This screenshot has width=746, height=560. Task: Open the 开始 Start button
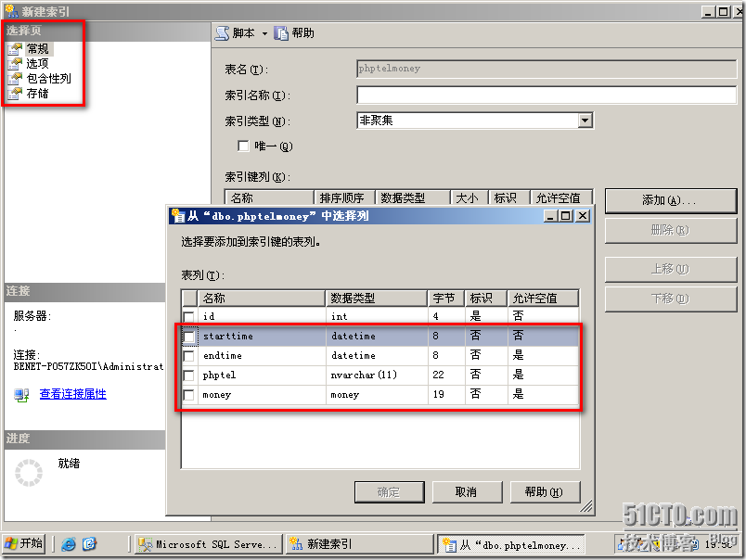[x=24, y=543]
